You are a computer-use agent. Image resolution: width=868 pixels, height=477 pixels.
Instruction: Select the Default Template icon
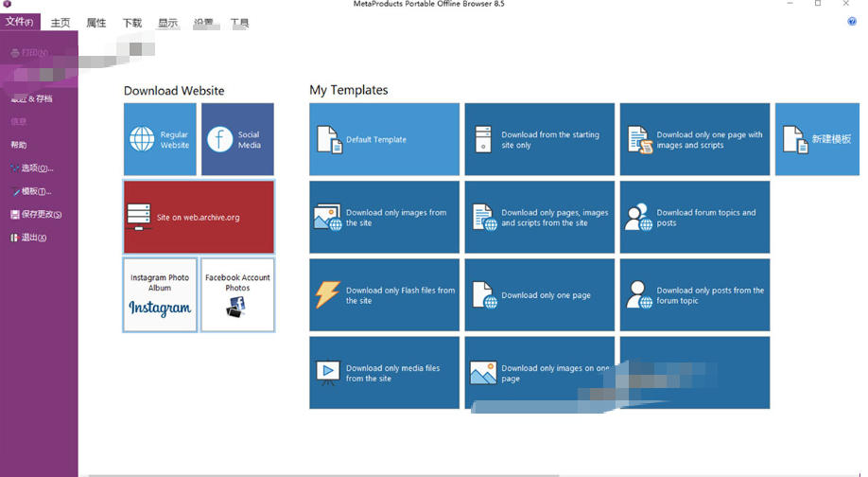328,140
